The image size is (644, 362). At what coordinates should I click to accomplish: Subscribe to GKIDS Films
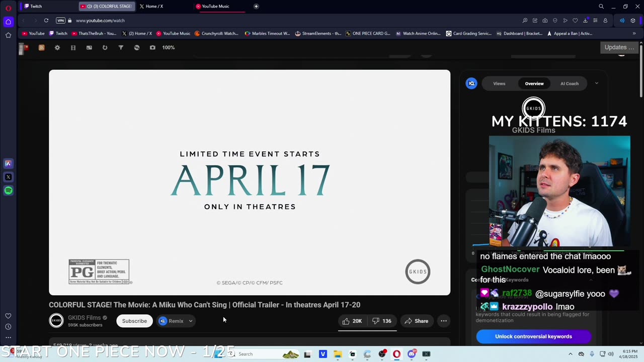click(x=134, y=321)
